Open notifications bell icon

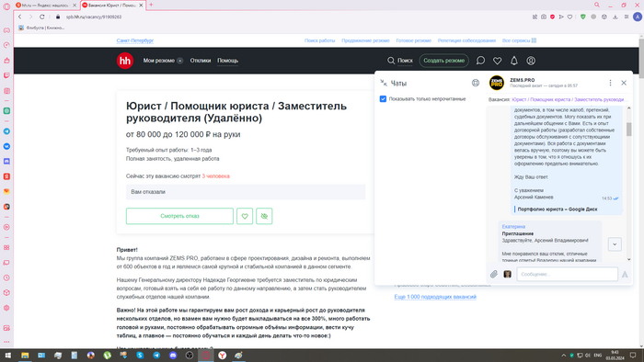513,61
